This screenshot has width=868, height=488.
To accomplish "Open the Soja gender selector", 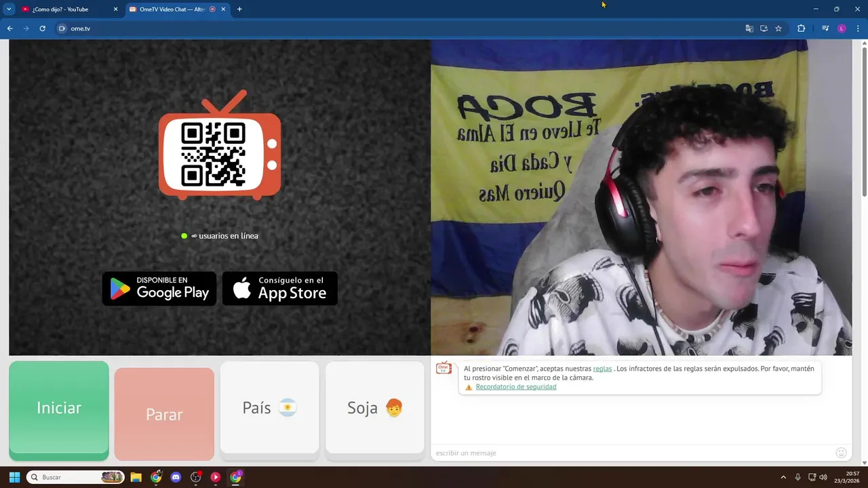I will point(375,408).
